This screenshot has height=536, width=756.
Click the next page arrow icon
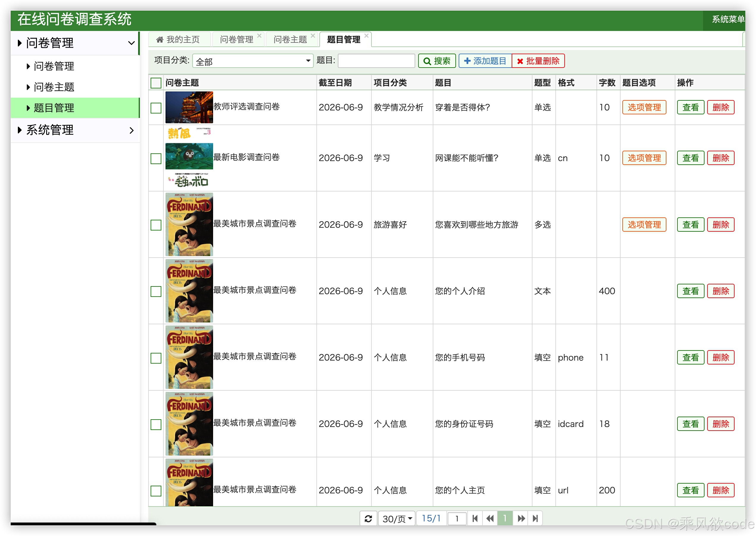[521, 518]
